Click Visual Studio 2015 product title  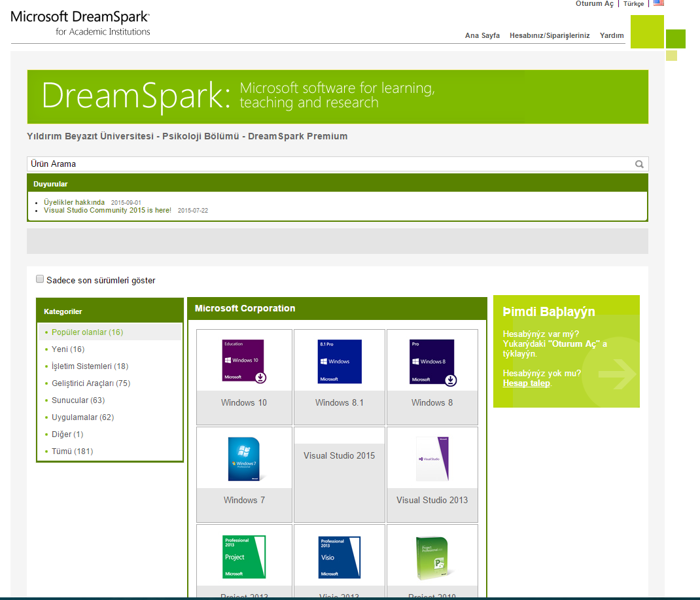click(x=340, y=455)
